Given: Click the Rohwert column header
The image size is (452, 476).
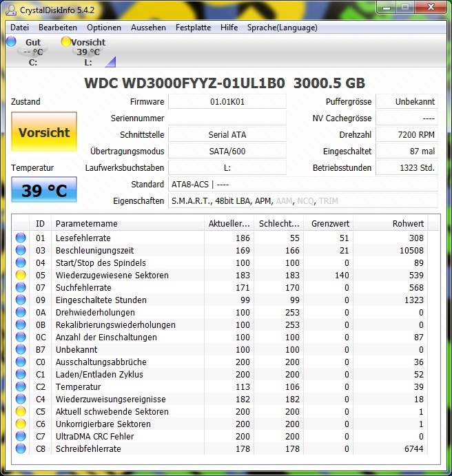Looking at the screenshot, I should point(391,224).
